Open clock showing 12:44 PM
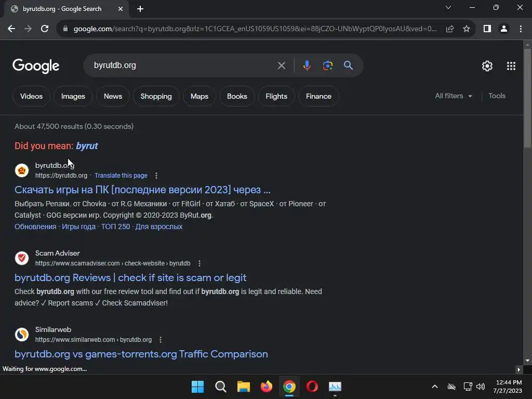 point(508,387)
